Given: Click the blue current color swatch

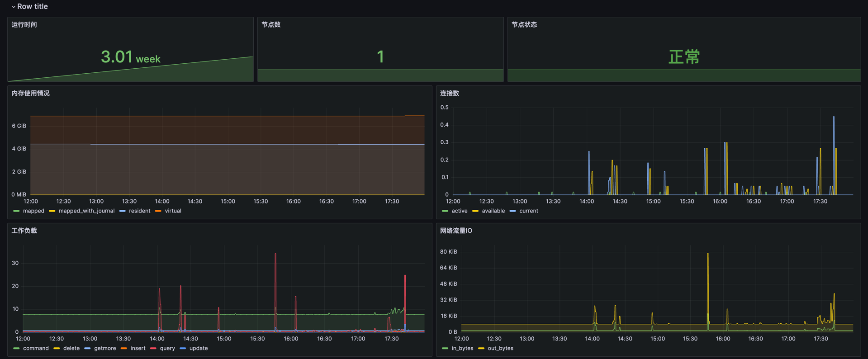Looking at the screenshot, I should pyautogui.click(x=512, y=211).
